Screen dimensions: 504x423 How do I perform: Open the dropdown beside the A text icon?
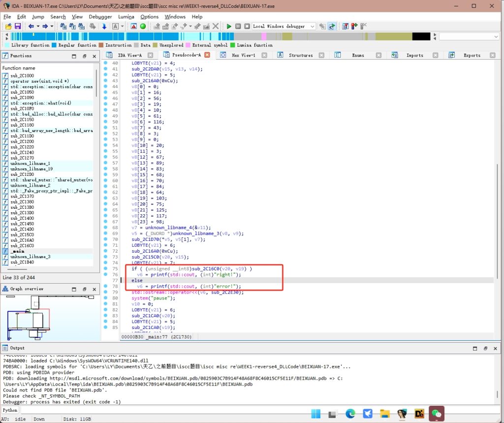[x=123, y=27]
